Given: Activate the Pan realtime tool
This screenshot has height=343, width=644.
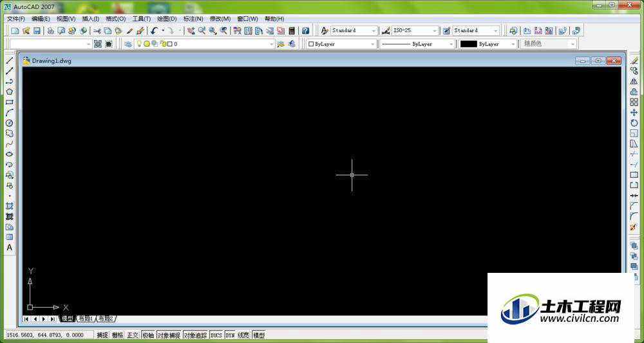Looking at the screenshot, I should point(191,31).
